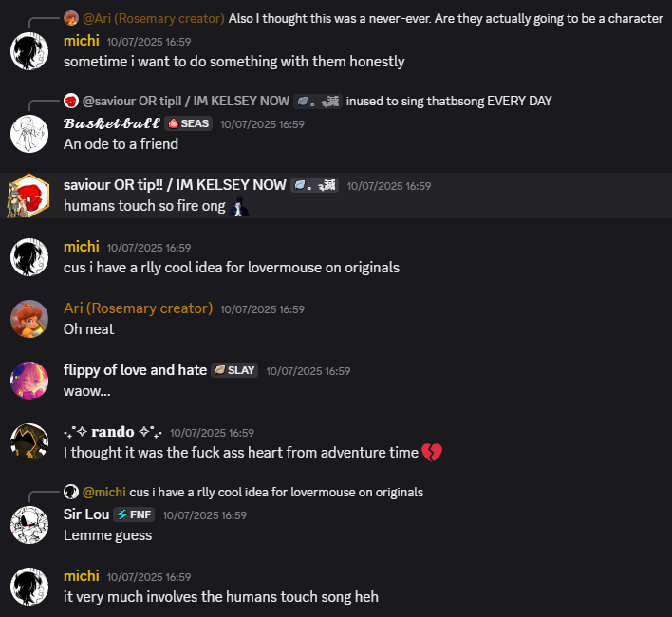Open the "flippy of love and hate" username
The width and height of the screenshot is (672, 617).
click(135, 370)
